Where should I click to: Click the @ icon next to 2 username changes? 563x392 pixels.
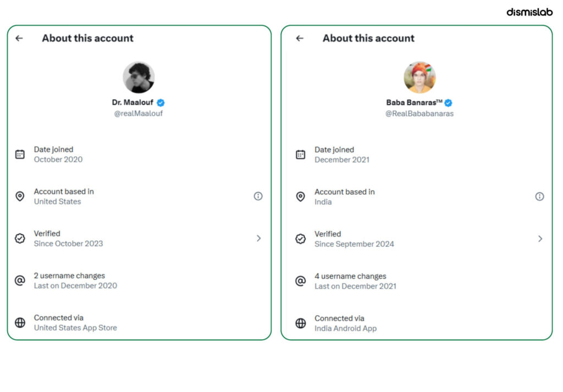(x=20, y=280)
